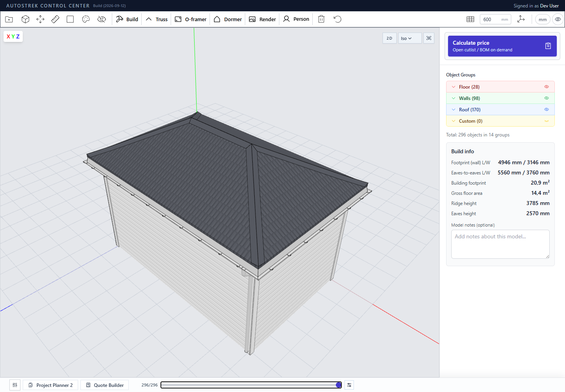Click the model notes text area

coord(500,244)
